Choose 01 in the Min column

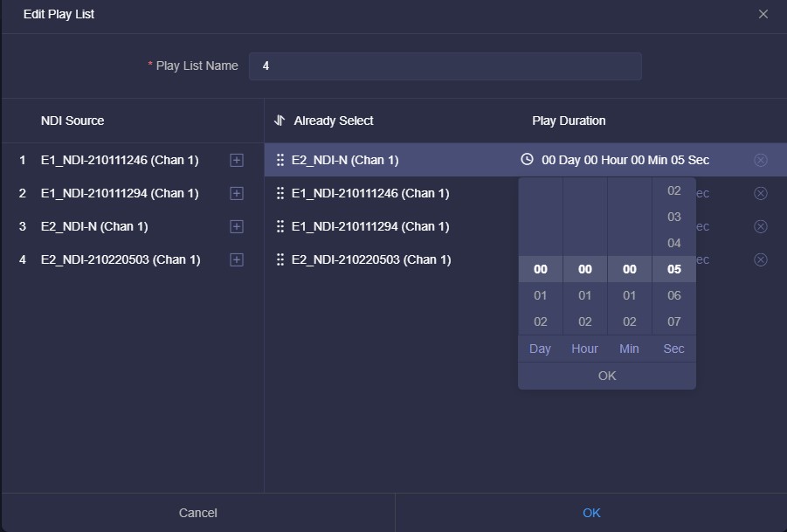coord(630,295)
